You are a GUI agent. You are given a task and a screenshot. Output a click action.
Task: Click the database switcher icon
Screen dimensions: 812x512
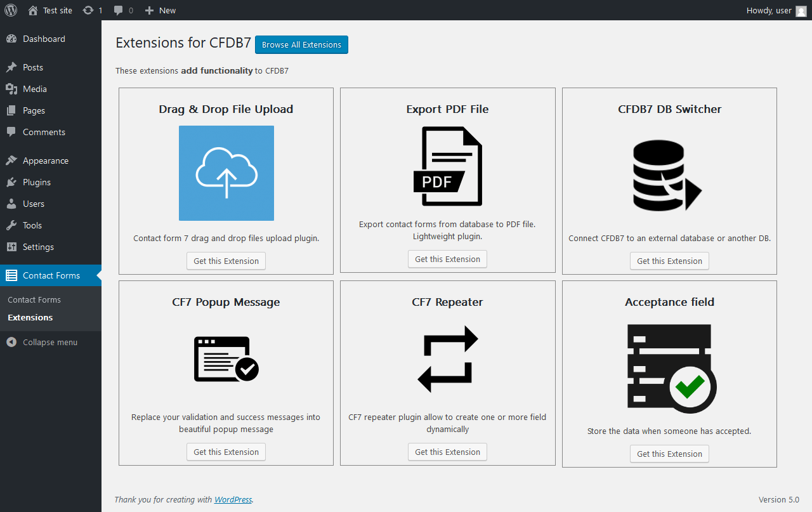667,176
